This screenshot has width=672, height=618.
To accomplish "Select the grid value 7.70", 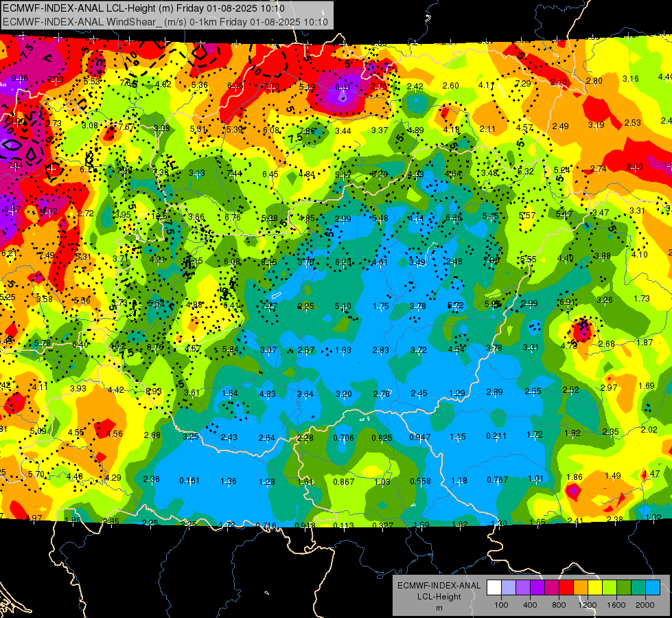I will coord(271,87).
